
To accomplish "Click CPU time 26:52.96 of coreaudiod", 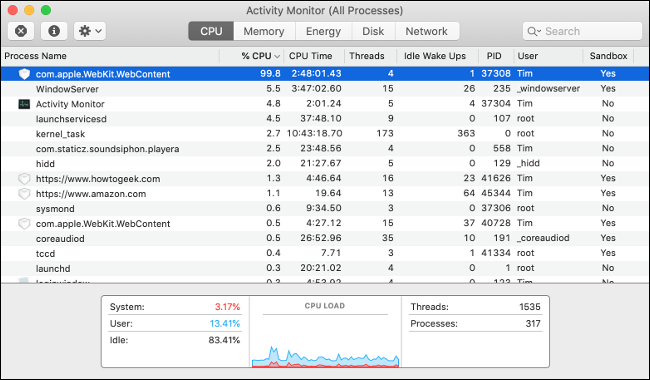I will pyautogui.click(x=321, y=238).
